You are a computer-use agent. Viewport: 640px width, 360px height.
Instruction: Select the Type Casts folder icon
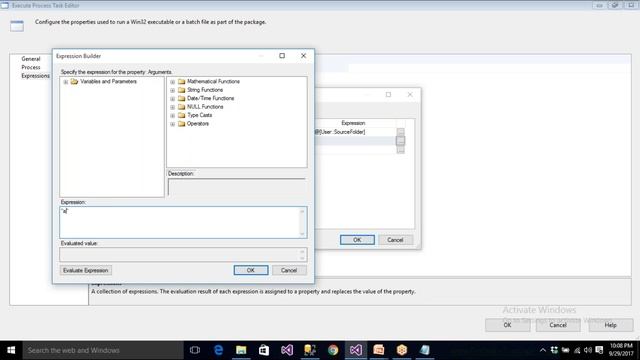(x=182, y=115)
